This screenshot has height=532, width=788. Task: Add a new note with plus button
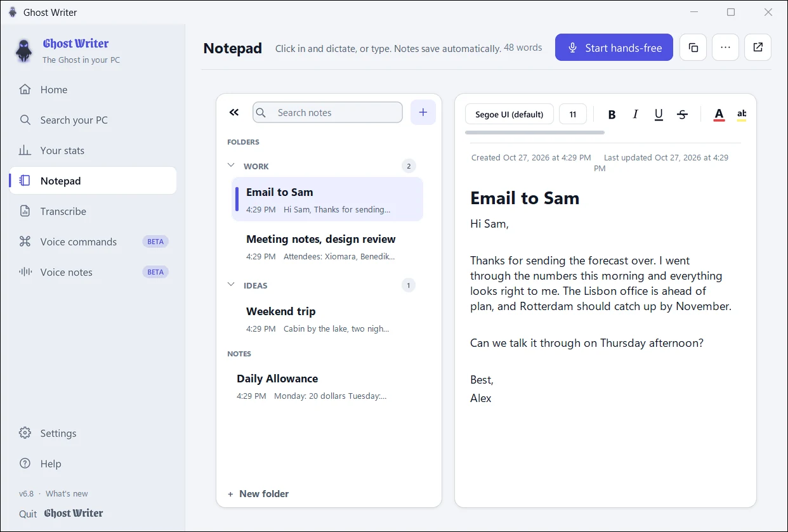(x=423, y=112)
